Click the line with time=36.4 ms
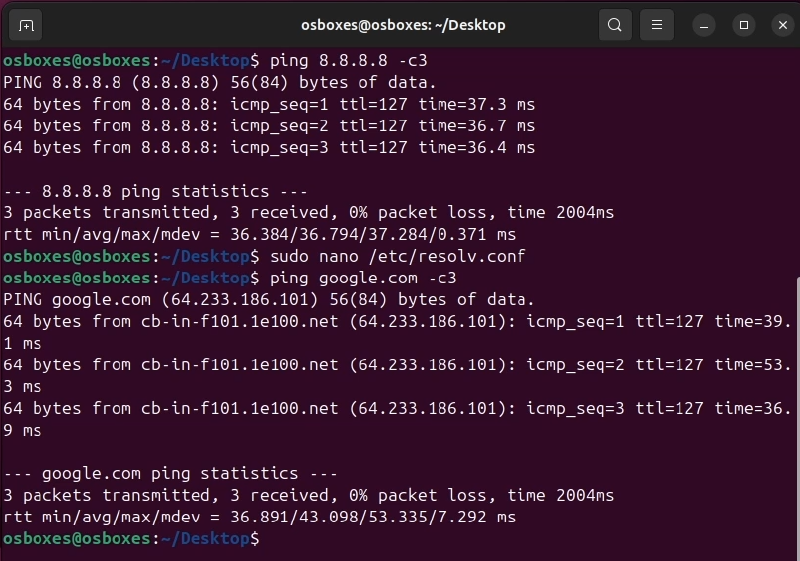This screenshot has width=800, height=561. pyautogui.click(x=269, y=148)
